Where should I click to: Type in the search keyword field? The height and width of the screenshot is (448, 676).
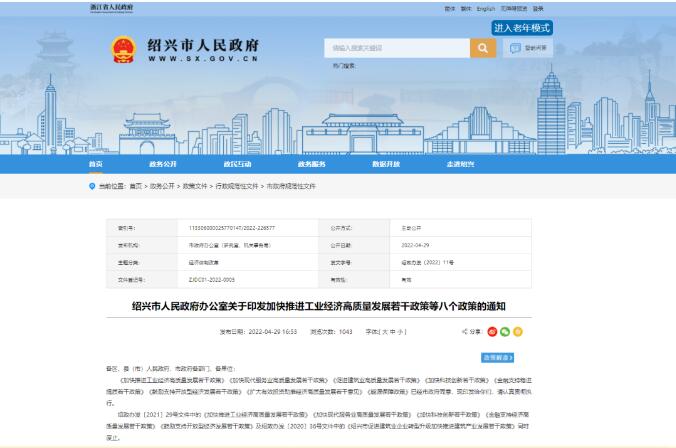pyautogui.click(x=395, y=48)
